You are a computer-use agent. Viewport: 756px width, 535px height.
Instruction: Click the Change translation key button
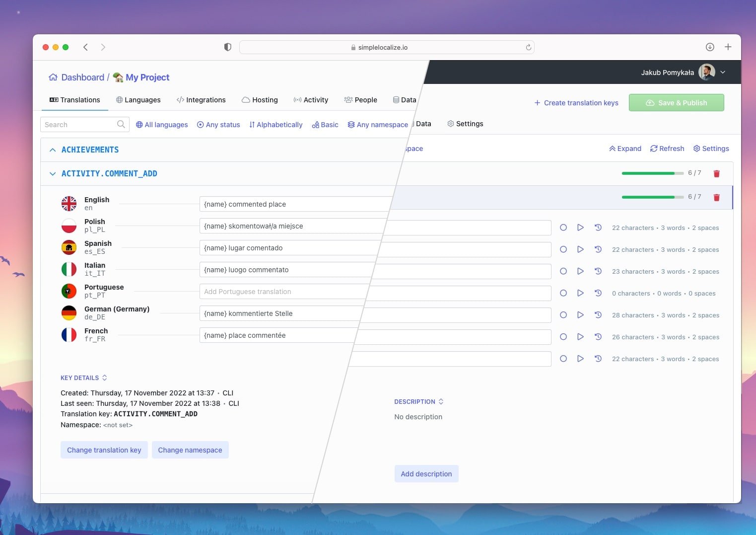pos(104,450)
